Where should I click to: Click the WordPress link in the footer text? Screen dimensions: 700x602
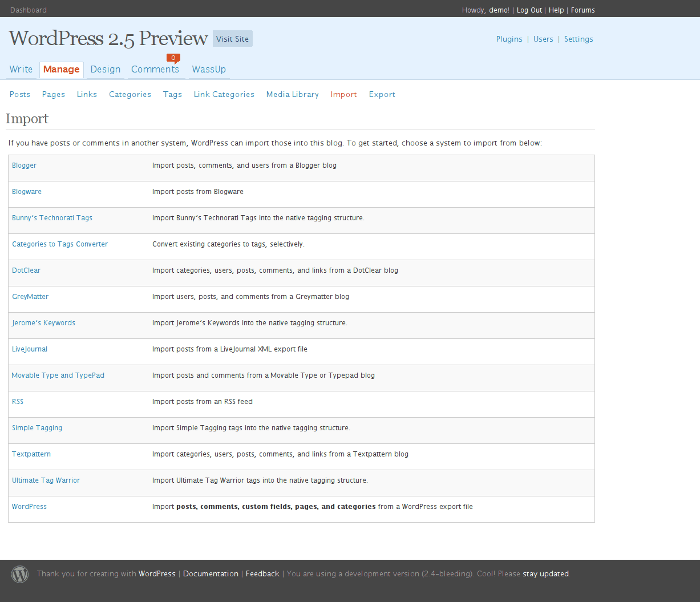coord(157,573)
